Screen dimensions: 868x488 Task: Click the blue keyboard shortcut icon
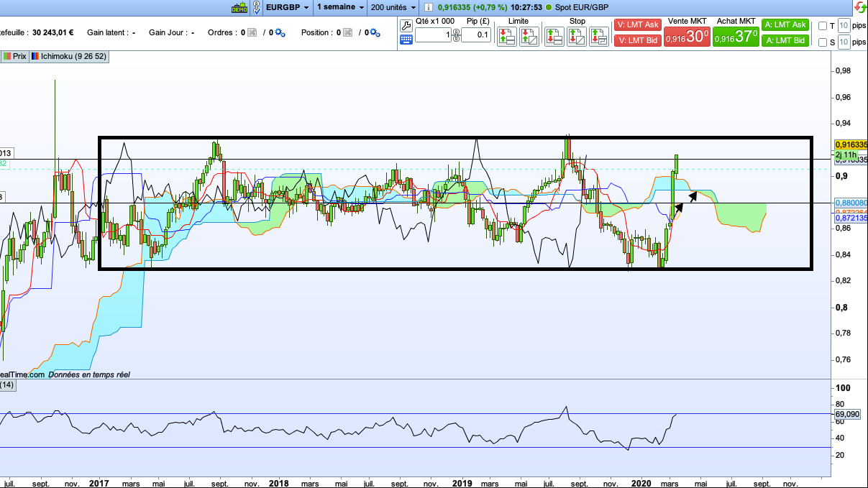click(406, 39)
